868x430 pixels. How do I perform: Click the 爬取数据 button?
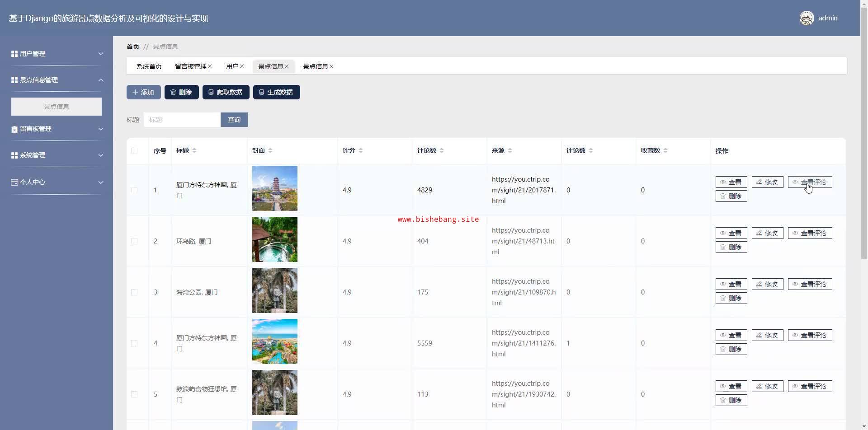coord(226,92)
